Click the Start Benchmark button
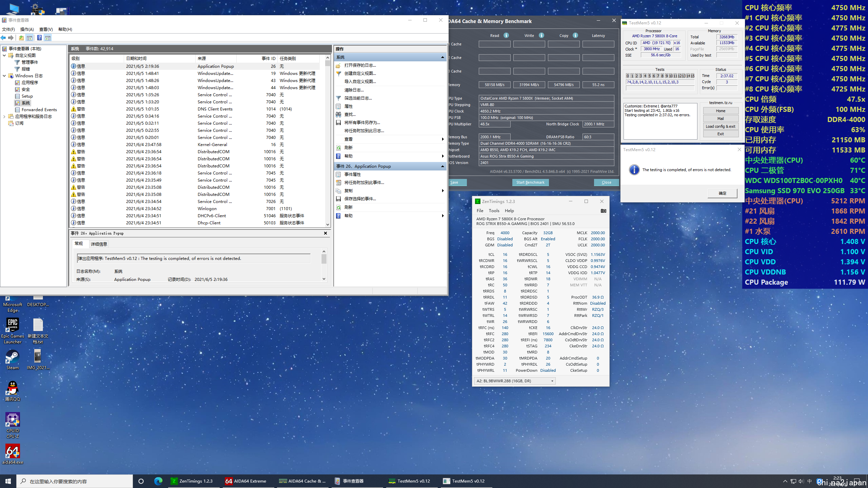Viewport: 868px width, 488px height. click(530, 182)
